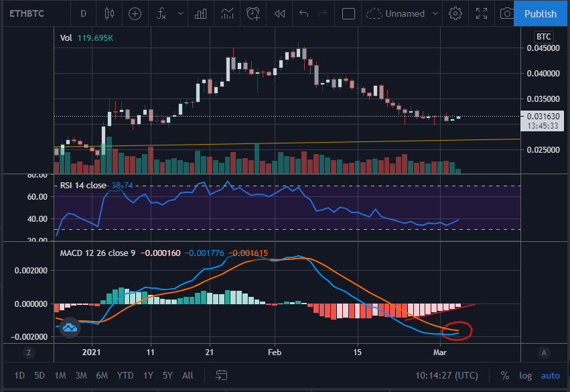The width and height of the screenshot is (570, 392).
Task: Select the orange horizontal trend line
Action: tap(287, 143)
